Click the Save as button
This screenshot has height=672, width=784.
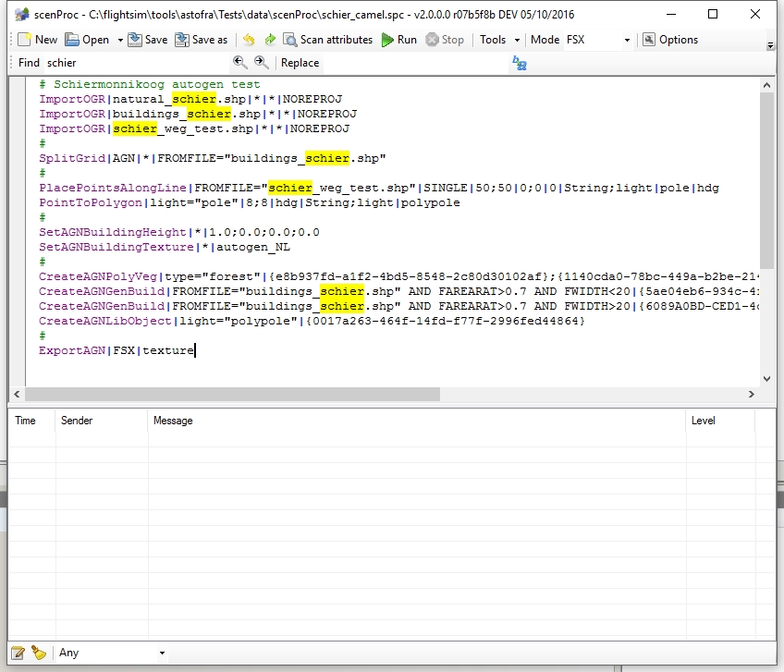[x=201, y=40]
